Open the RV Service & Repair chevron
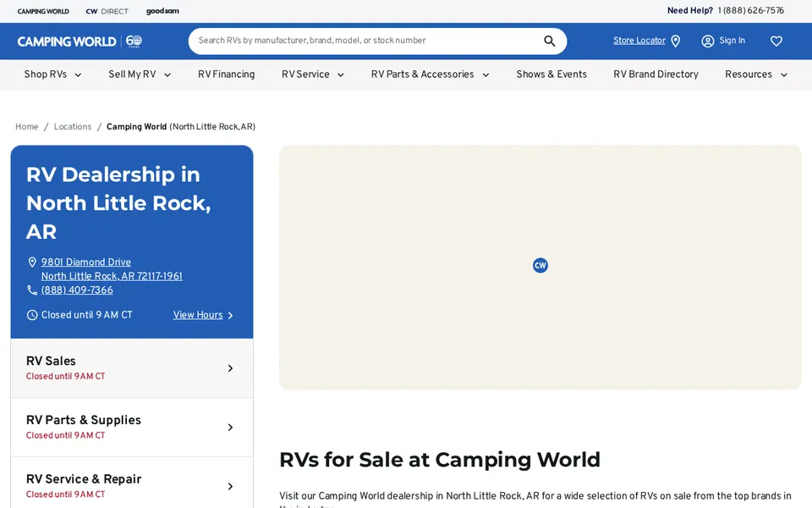Screen dimensions: 812x508 pos(230,487)
